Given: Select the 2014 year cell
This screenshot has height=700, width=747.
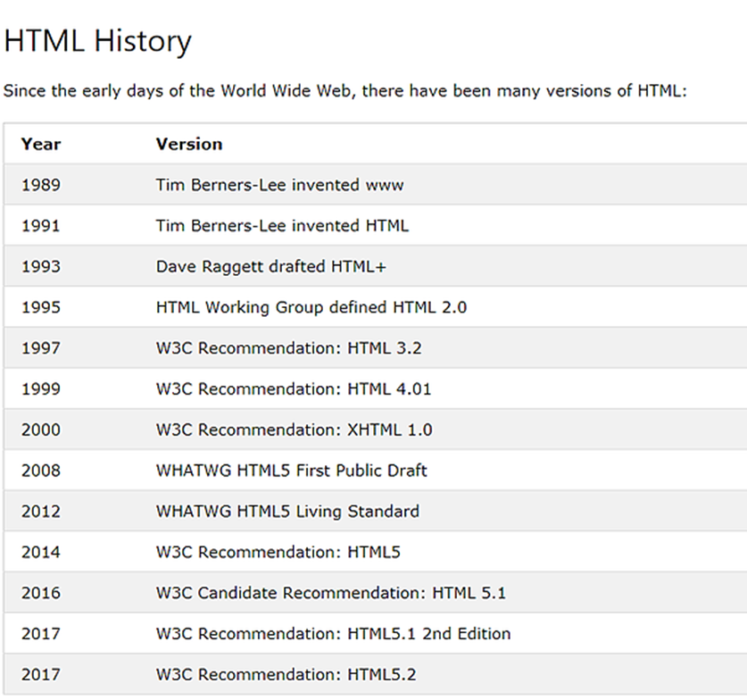Looking at the screenshot, I should (x=41, y=552).
